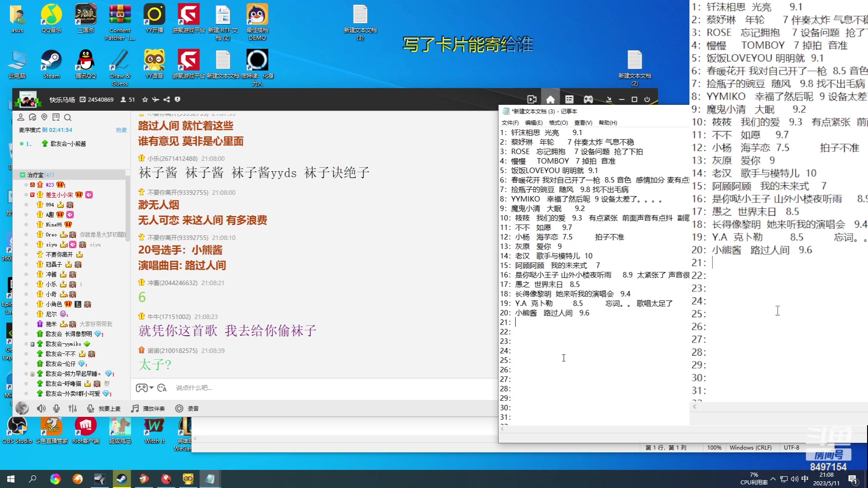868x488 pixels.
Task: Collapse the 治疗室 channel tree node
Action: click(x=22, y=175)
